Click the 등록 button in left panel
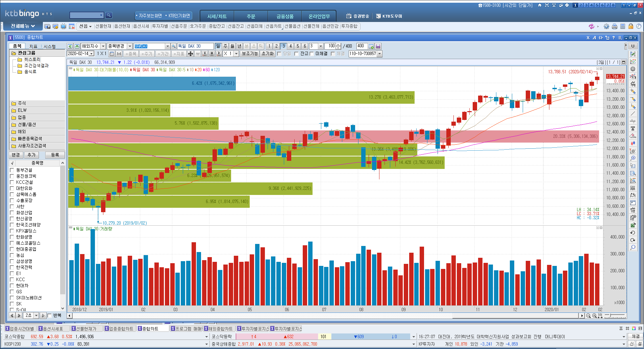 (x=55, y=155)
